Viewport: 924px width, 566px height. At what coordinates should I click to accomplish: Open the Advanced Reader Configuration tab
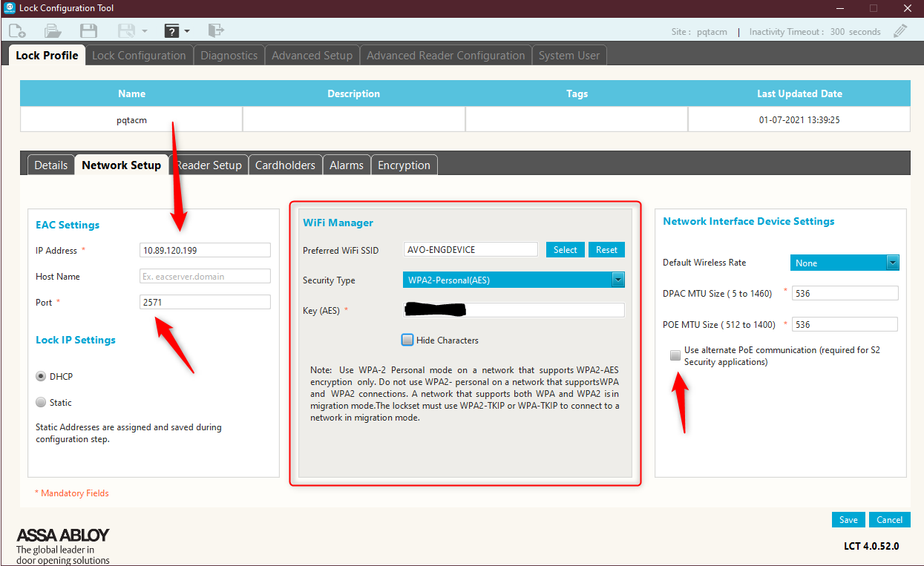(x=446, y=56)
